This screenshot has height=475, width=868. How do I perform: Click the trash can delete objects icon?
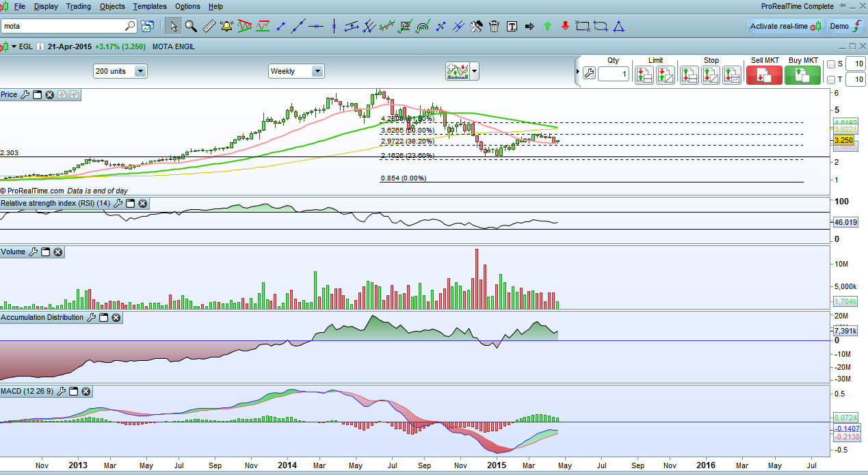point(494,26)
